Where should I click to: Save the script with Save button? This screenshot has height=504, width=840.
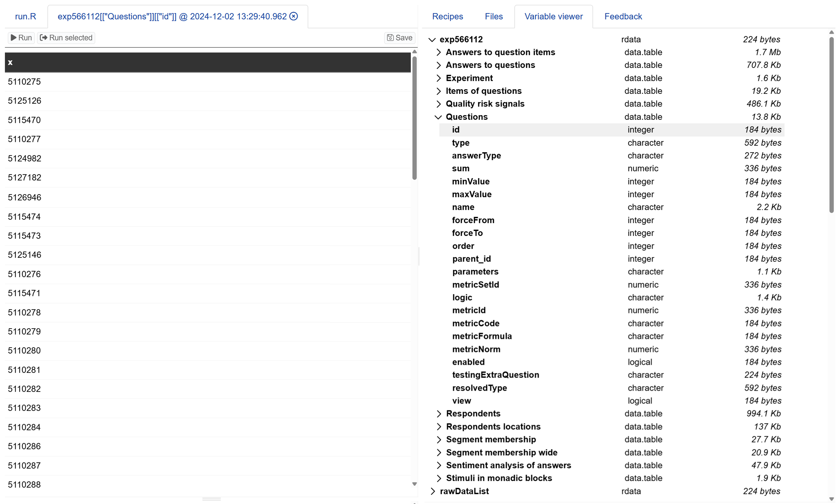[400, 38]
